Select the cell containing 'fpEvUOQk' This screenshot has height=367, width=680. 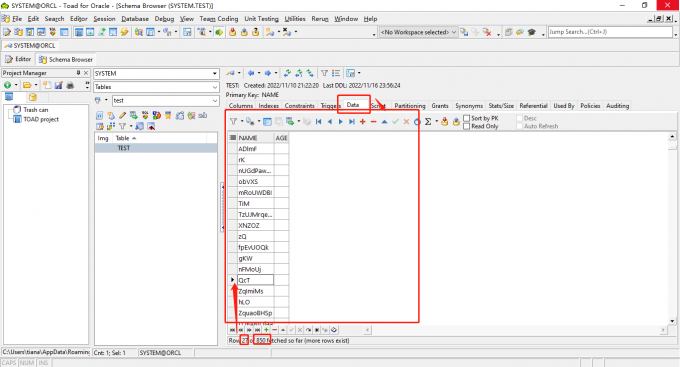[x=255, y=247]
